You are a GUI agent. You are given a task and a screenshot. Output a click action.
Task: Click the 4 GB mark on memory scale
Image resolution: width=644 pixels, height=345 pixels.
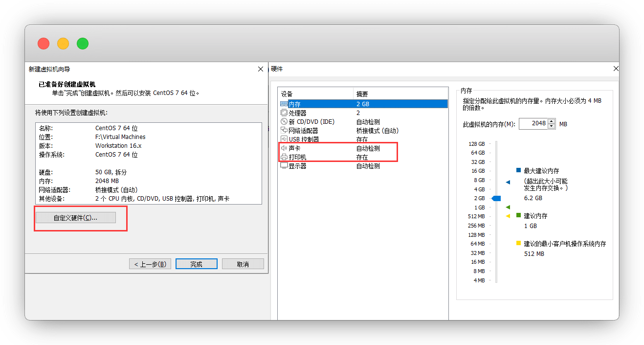[x=479, y=189]
